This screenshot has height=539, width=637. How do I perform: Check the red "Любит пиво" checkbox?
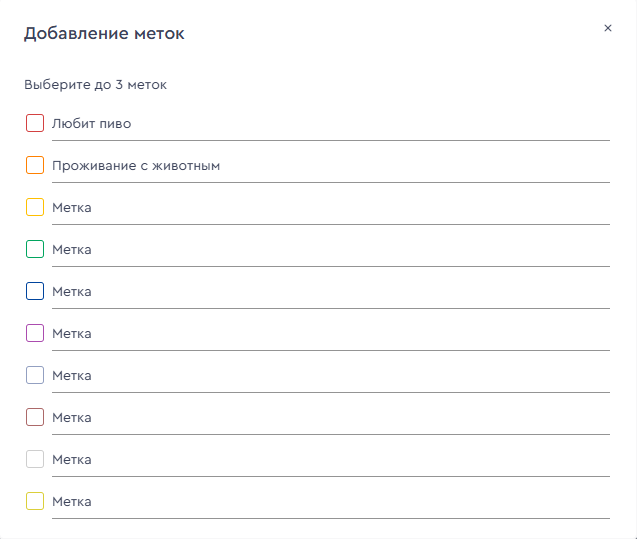pyautogui.click(x=35, y=123)
